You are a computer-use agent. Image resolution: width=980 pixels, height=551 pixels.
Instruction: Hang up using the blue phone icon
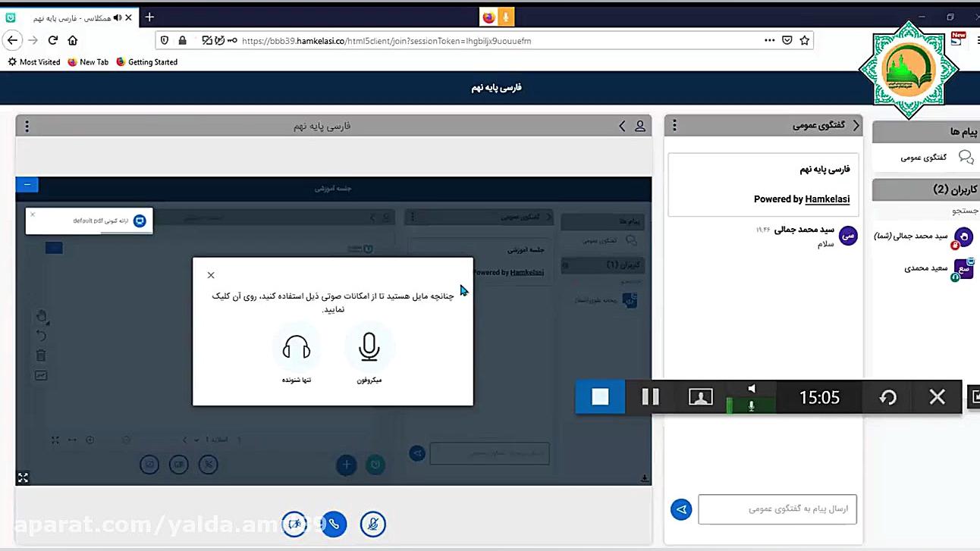(x=334, y=524)
